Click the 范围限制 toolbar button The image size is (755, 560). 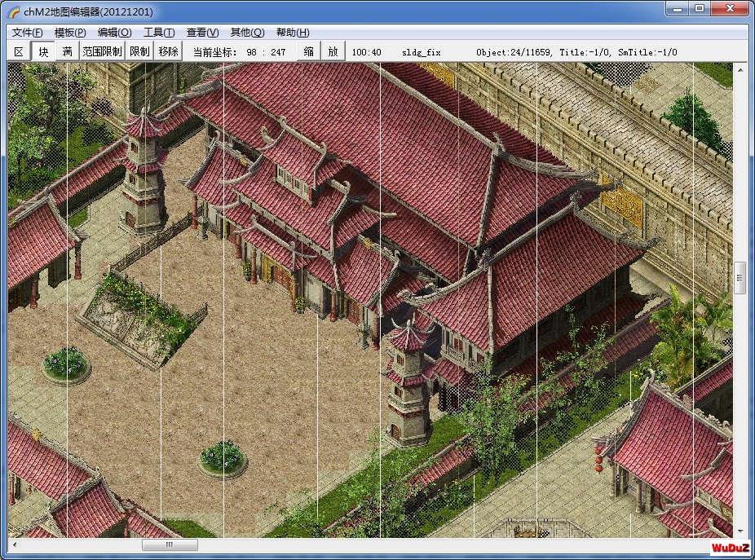point(102,51)
